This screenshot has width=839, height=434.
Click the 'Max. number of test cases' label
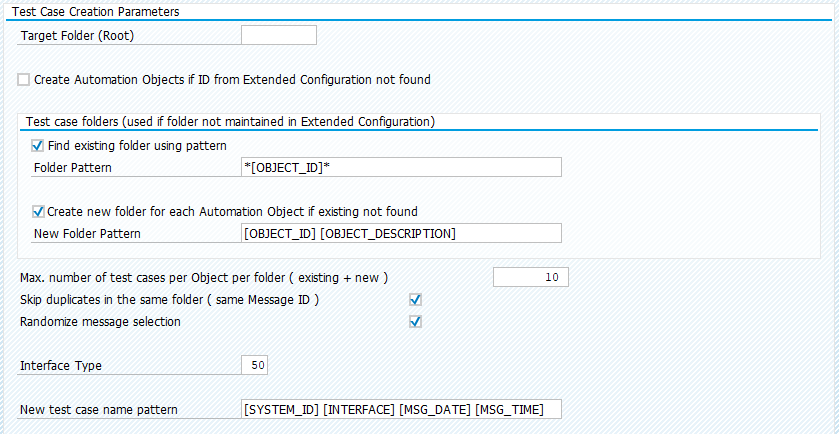(203, 278)
